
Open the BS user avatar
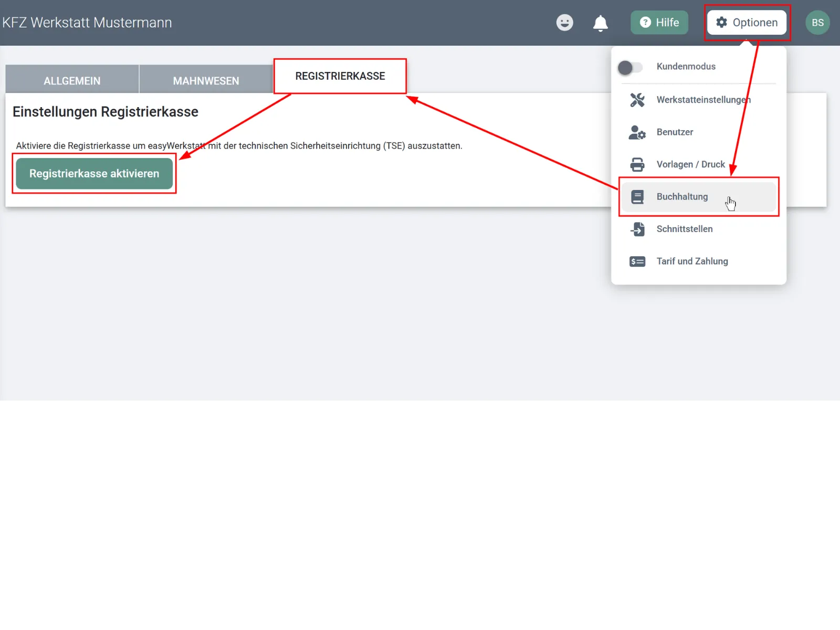coord(817,23)
